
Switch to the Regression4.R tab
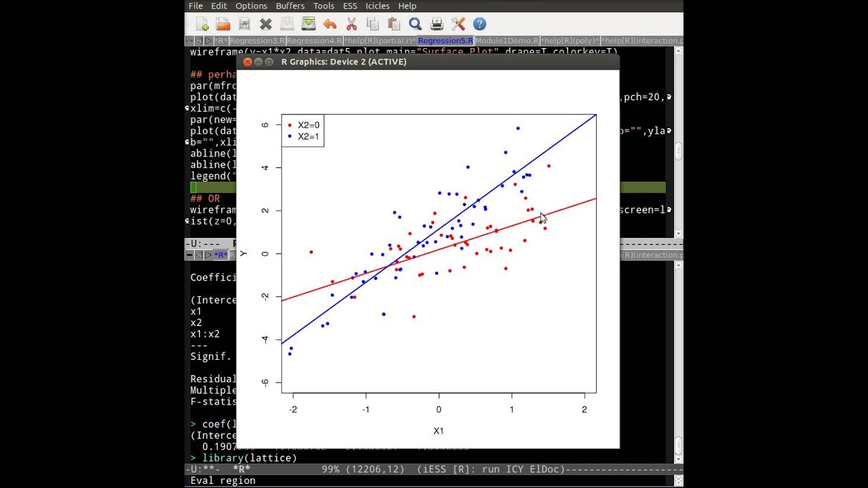click(314, 41)
